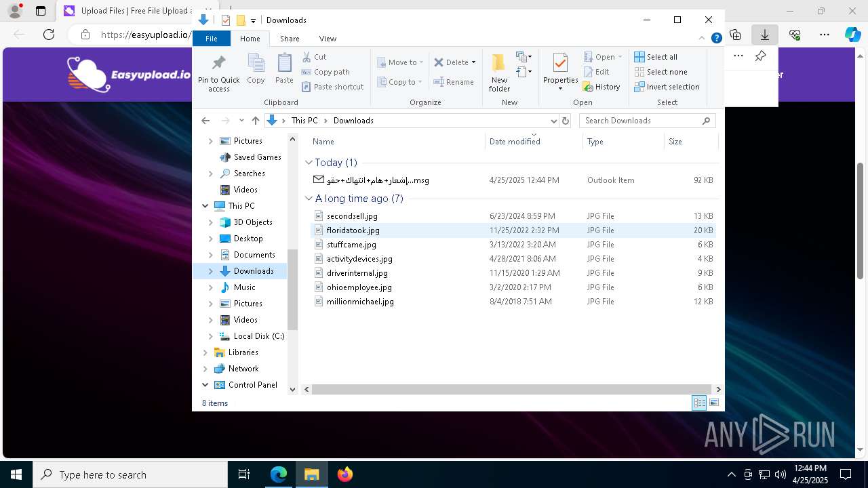
Task: Click This PC in address breadcrumb
Action: [x=304, y=121]
